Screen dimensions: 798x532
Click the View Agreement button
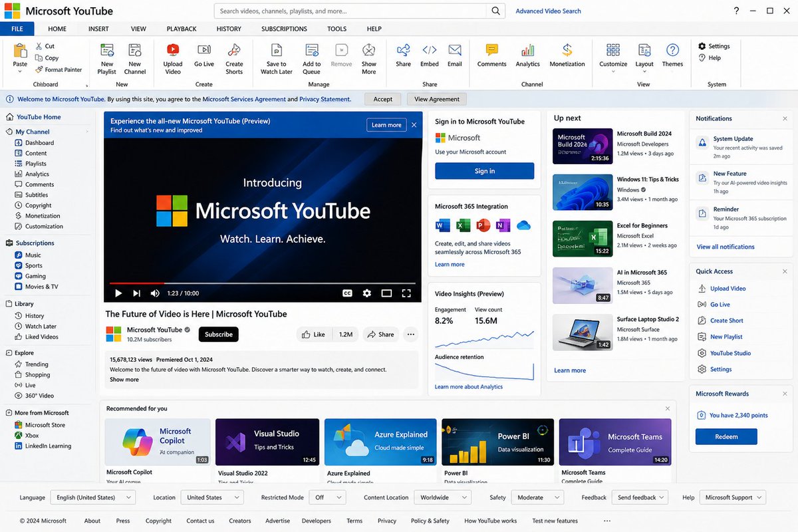coord(437,99)
